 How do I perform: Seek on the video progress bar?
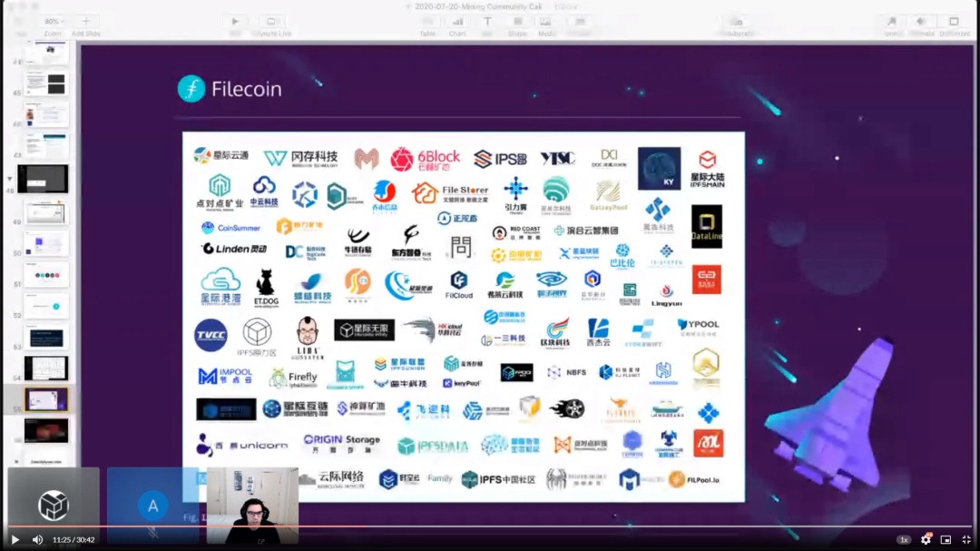click(490, 526)
